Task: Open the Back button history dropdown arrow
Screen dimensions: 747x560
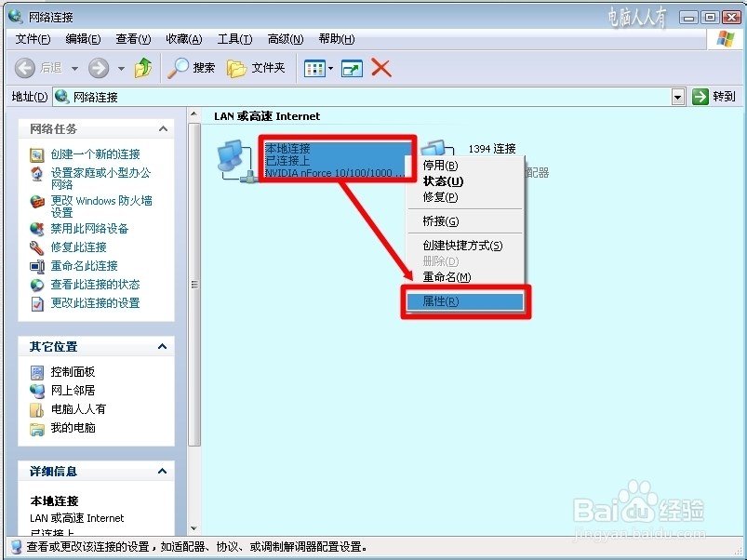Action: [x=74, y=69]
